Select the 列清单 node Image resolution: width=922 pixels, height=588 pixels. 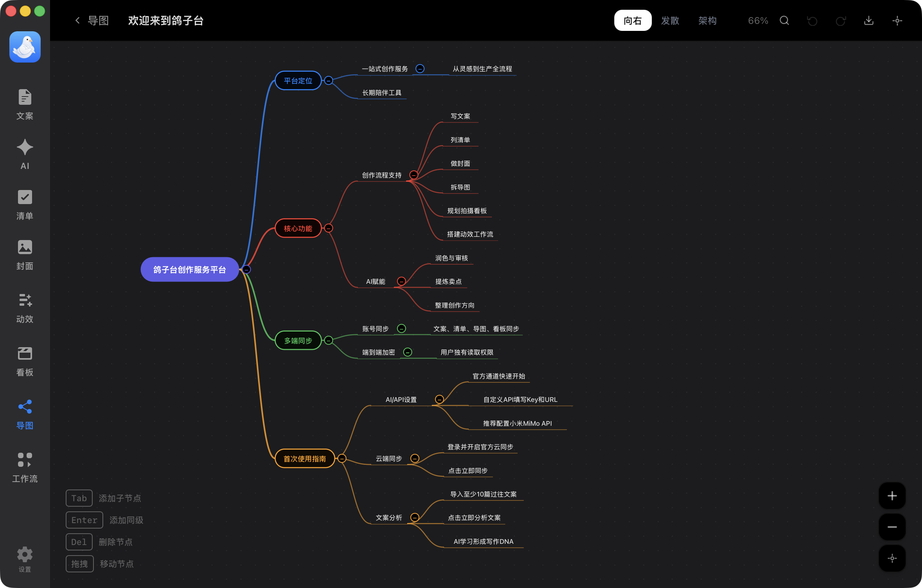coord(460,140)
